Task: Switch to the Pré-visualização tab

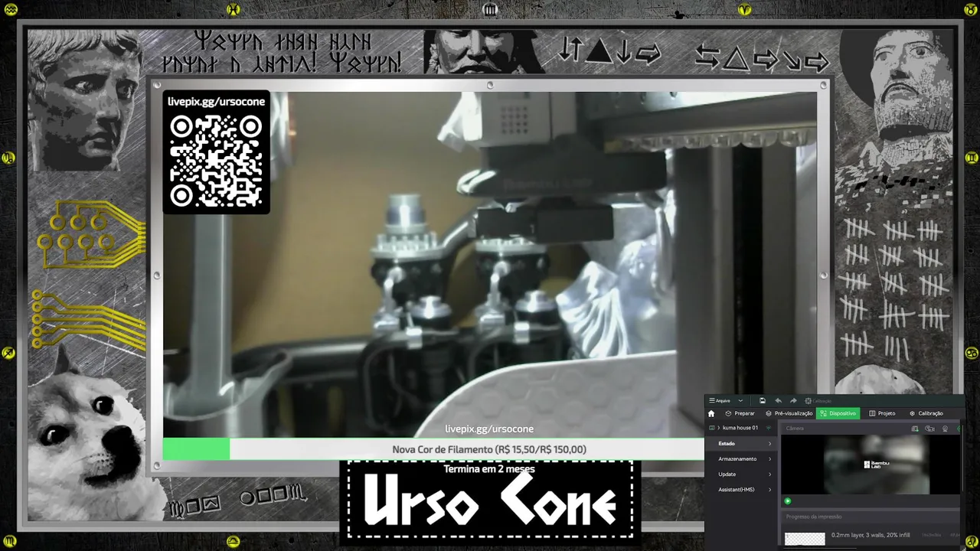Action: click(x=789, y=413)
